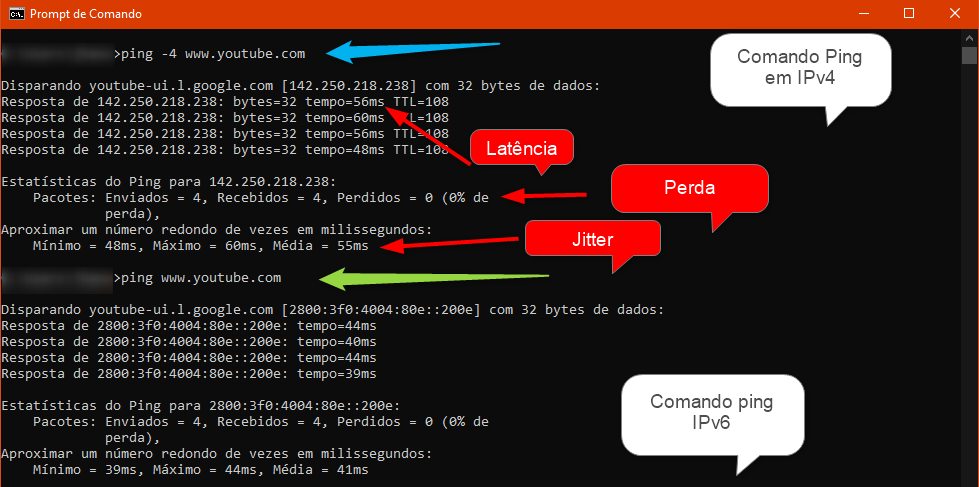
Task: Open the Command Prompt system menu icon
Action: [17, 14]
